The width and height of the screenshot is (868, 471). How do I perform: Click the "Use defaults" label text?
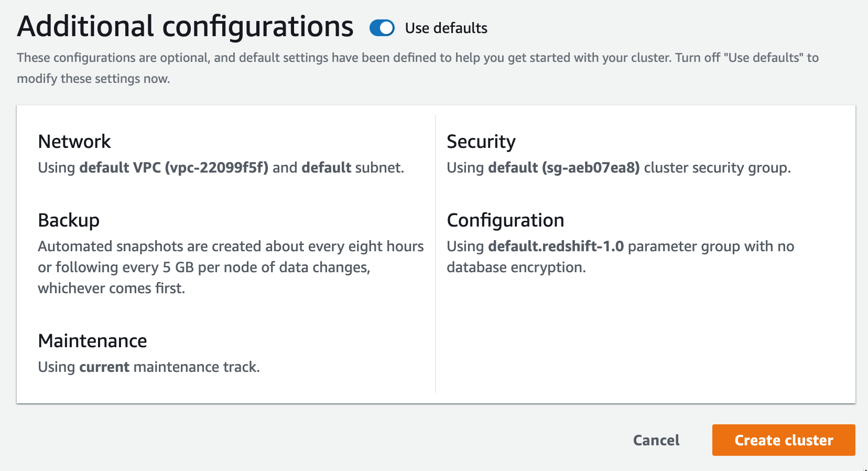(446, 28)
